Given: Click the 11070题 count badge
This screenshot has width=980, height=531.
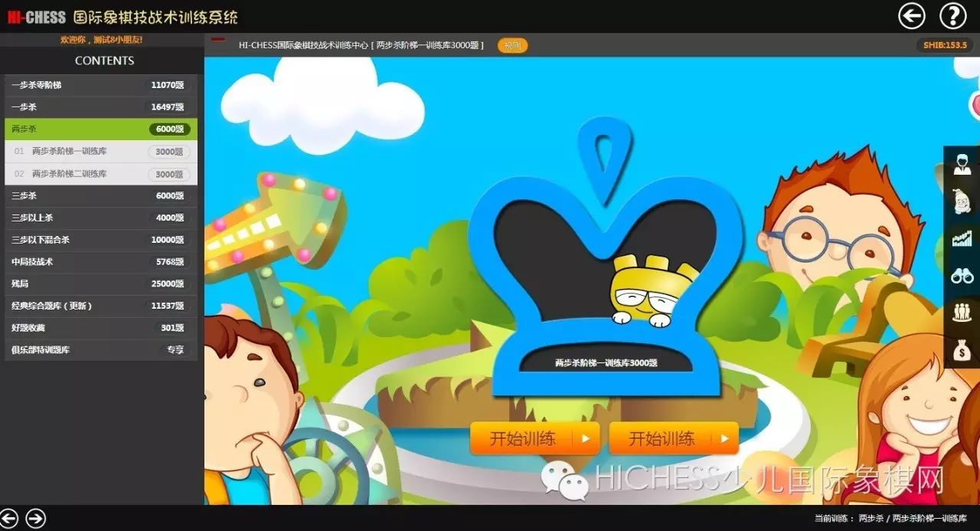Looking at the screenshot, I should tap(169, 85).
